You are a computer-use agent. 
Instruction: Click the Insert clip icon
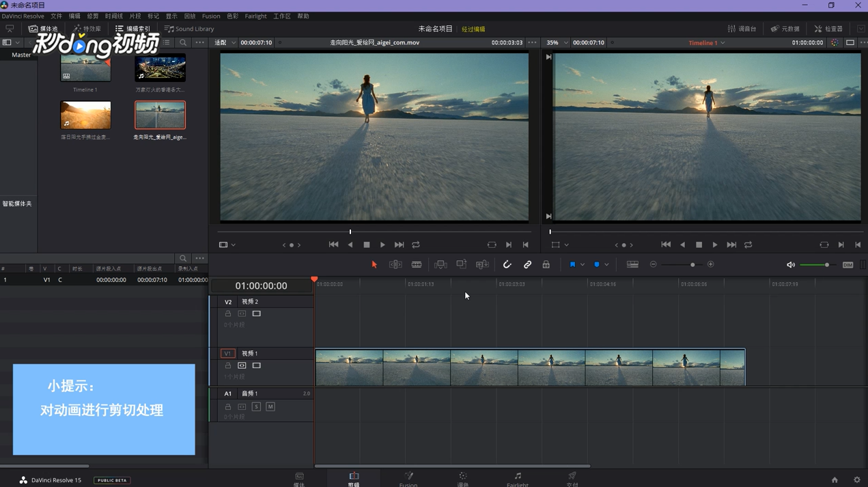tap(440, 265)
